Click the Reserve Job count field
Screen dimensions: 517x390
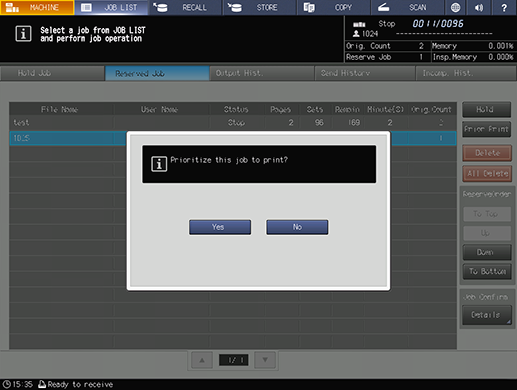387,57
